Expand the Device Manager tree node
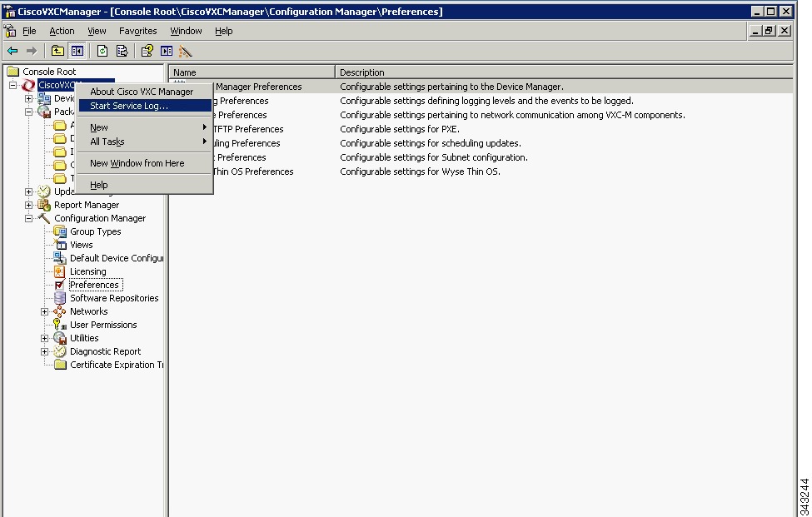Image resolution: width=812 pixels, height=517 pixels. (29, 98)
